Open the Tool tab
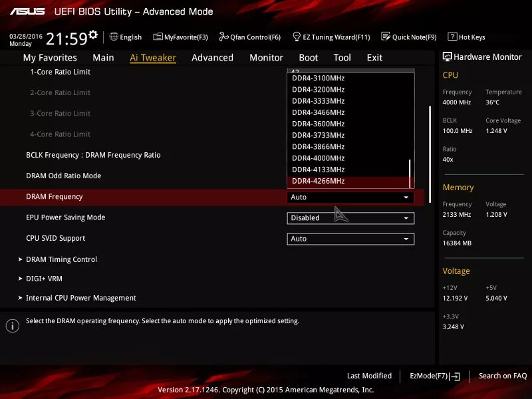 [342, 58]
